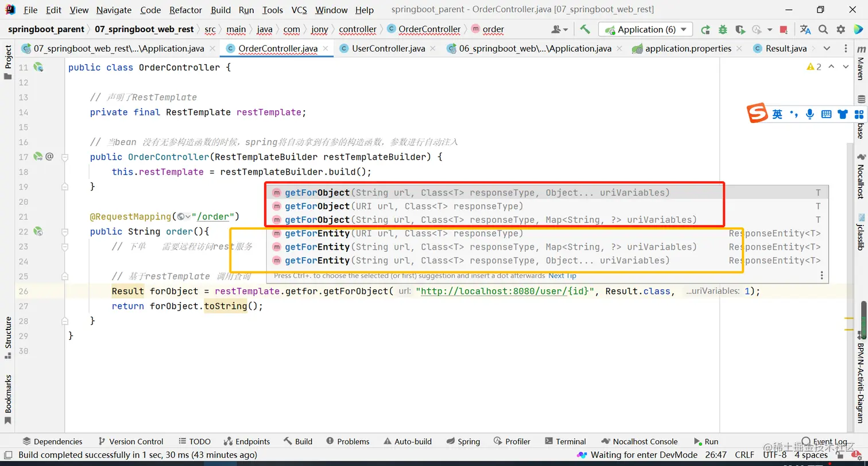Click the Sogou input method S logo
Image resolution: width=868 pixels, height=466 pixels.
coord(757,113)
